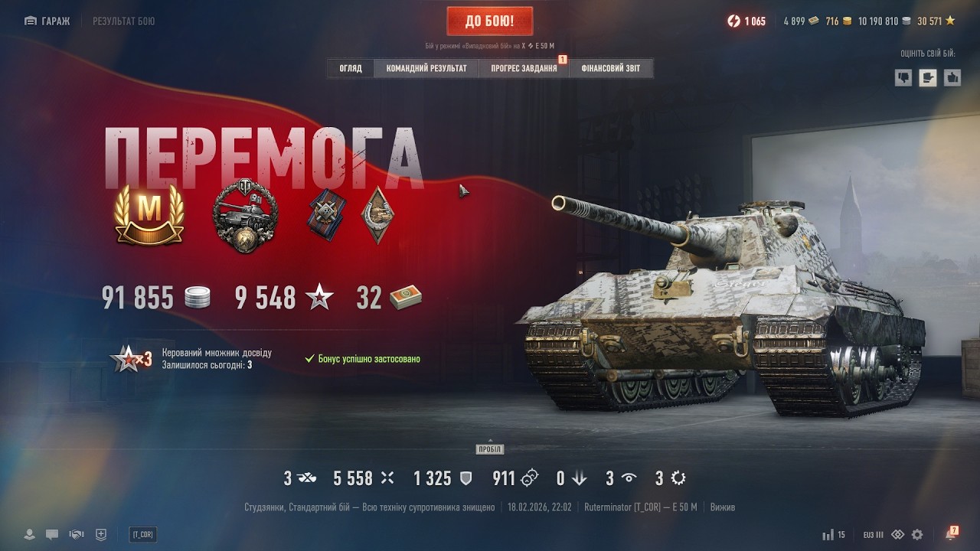Expand details with the ПРОБІЛ handle
This screenshot has height=551, width=980.
(490, 449)
